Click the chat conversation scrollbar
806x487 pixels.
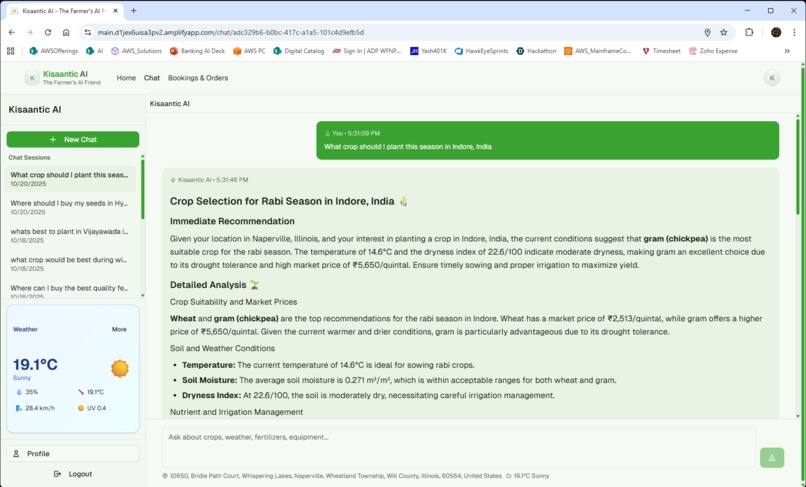click(798, 167)
